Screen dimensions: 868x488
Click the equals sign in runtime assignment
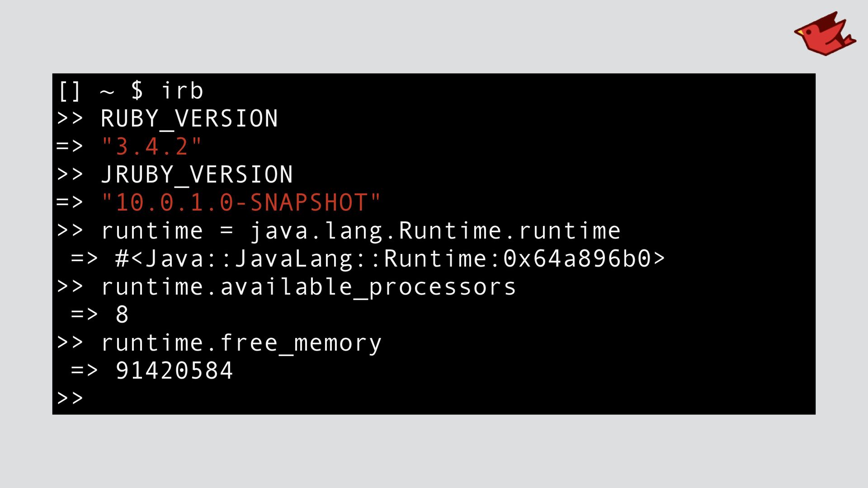click(226, 231)
